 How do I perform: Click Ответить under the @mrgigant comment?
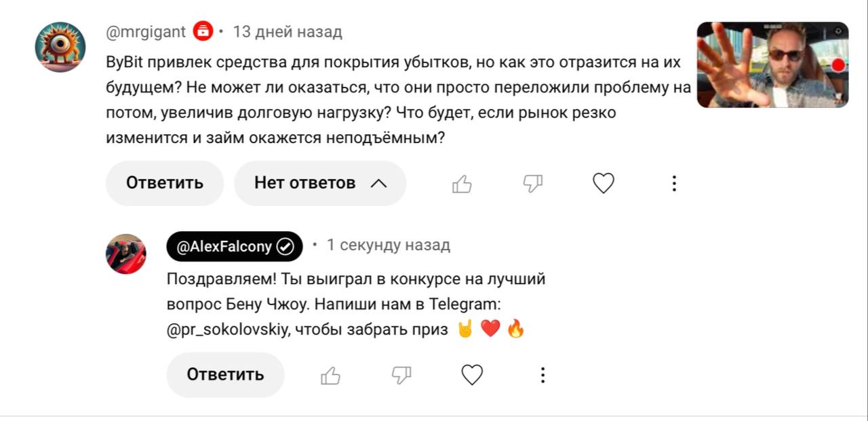[165, 183]
